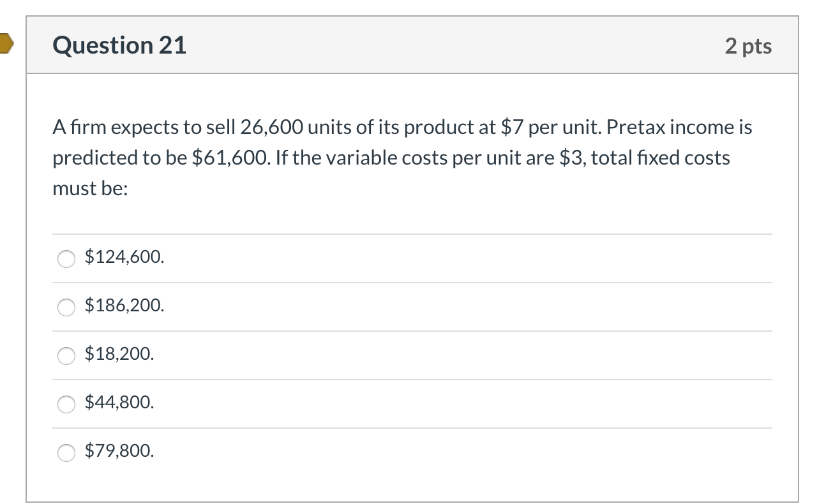This screenshot has width=826, height=504.
Task: Click the $186,200 answer text label
Action: tap(123, 306)
